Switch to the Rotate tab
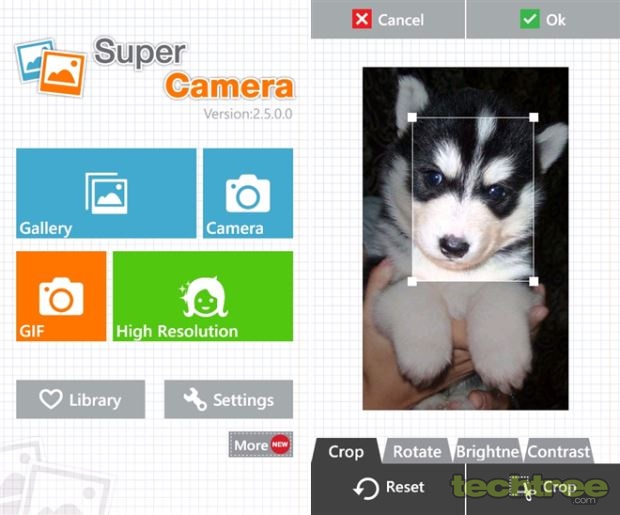The image size is (620, 515). tap(417, 451)
